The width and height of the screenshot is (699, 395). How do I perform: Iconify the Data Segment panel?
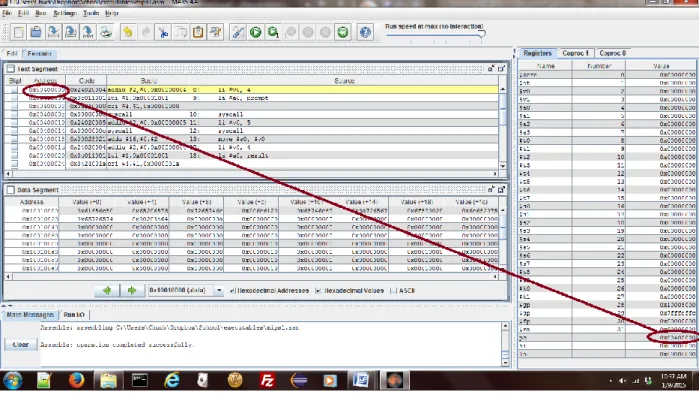click(x=491, y=189)
